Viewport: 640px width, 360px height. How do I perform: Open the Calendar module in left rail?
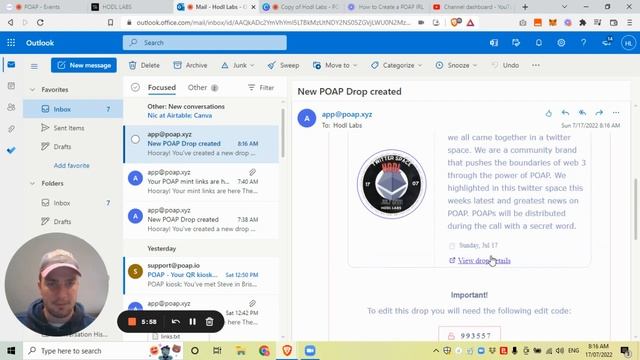tap(11, 86)
